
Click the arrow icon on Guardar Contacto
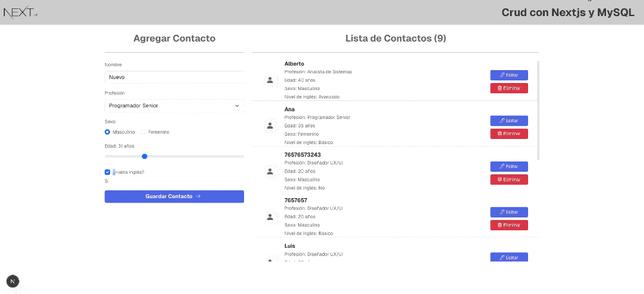[x=198, y=197]
